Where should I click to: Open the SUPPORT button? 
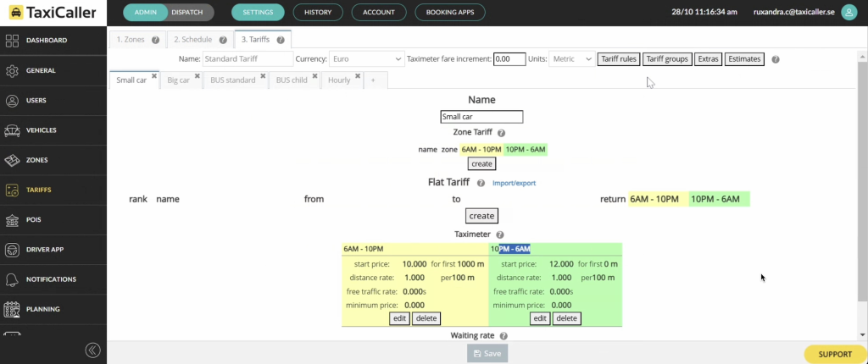coord(835,355)
